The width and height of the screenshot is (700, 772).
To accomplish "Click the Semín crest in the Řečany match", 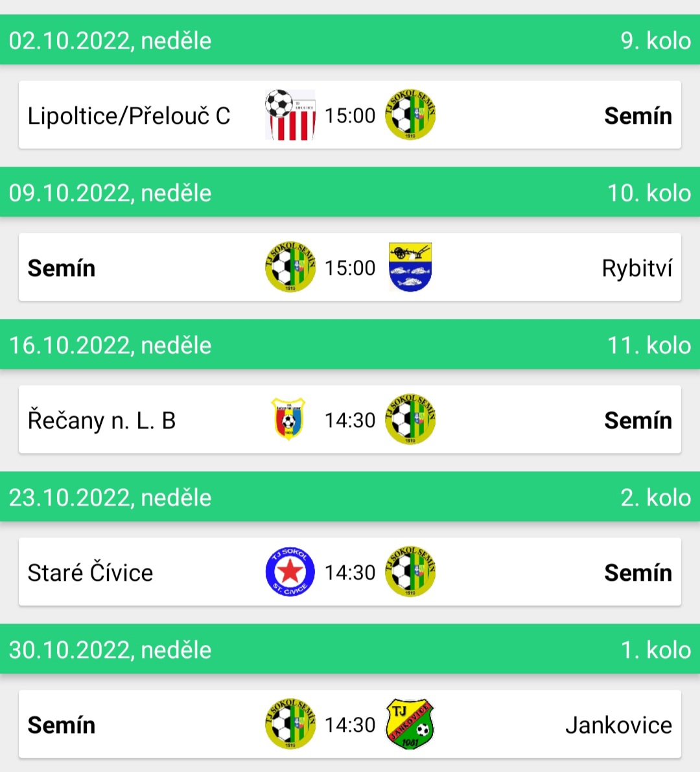I will [410, 419].
